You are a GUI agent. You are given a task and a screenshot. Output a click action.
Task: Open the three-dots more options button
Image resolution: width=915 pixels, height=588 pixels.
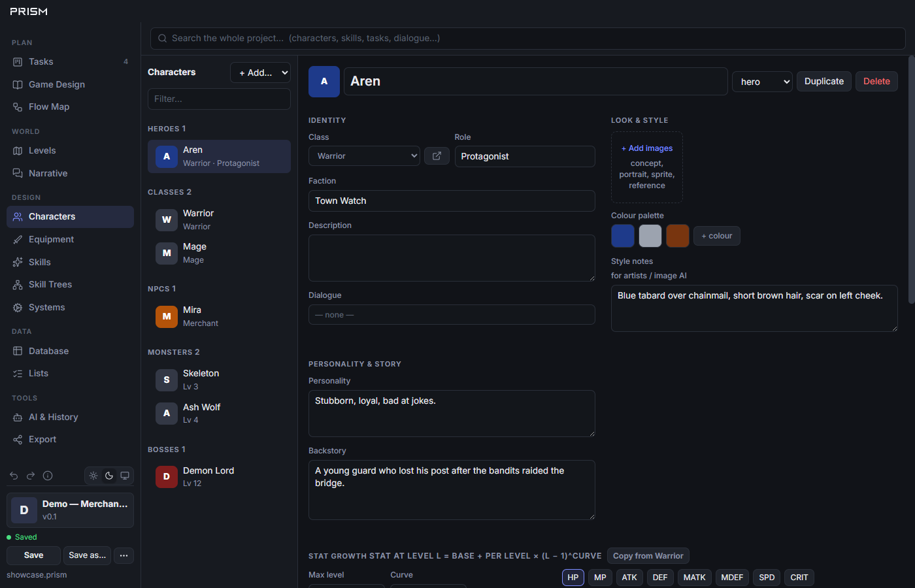coord(124,555)
